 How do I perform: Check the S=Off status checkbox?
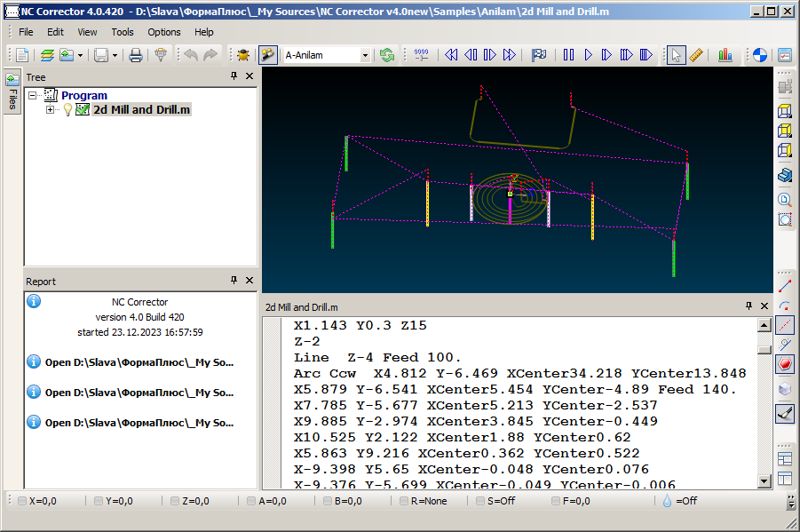[480, 501]
